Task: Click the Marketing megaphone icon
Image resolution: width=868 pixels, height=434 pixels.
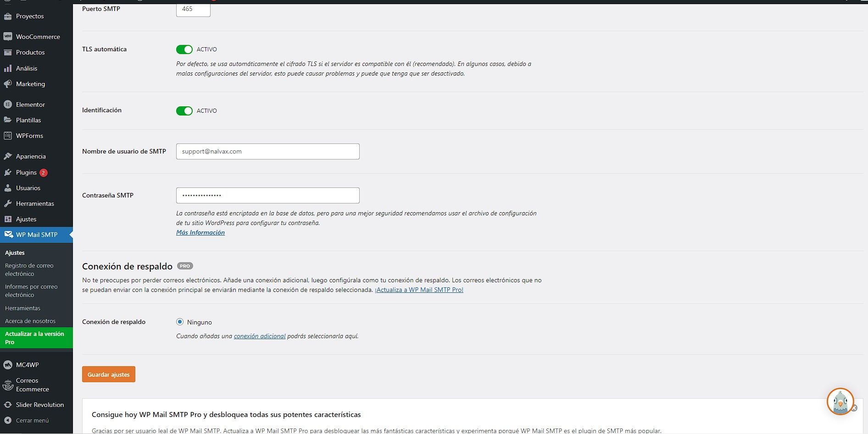Action: (x=8, y=84)
